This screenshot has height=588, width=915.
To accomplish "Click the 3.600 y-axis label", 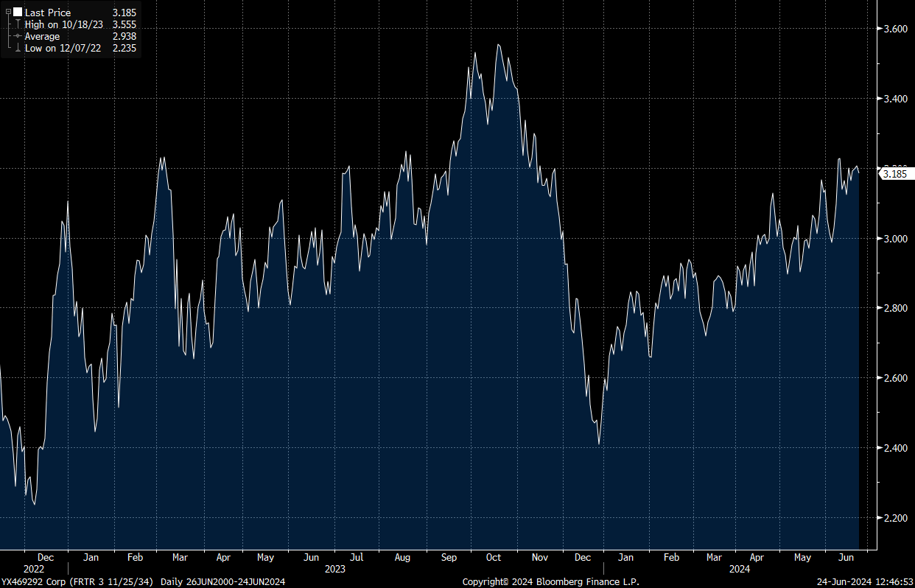I will tap(895, 29).
